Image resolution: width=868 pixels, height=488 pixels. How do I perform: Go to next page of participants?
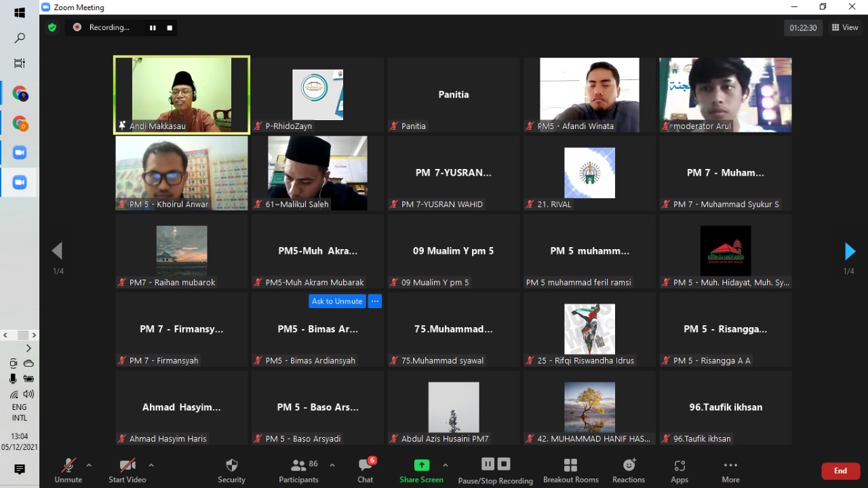(x=849, y=252)
